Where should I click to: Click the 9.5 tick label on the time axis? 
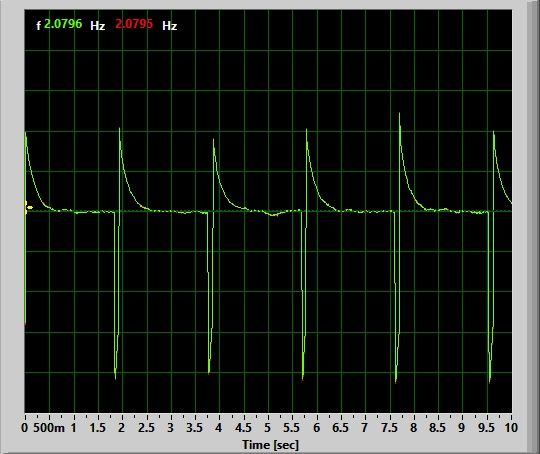(486, 428)
